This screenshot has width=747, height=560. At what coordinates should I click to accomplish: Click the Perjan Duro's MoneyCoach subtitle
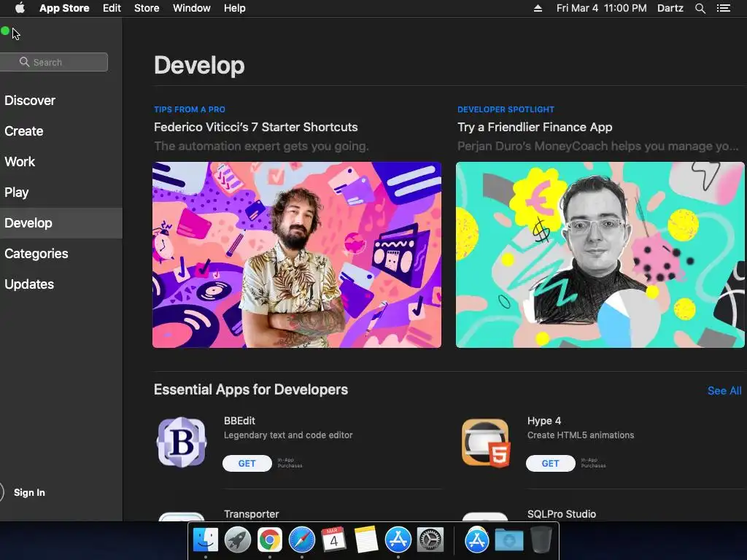click(x=598, y=146)
